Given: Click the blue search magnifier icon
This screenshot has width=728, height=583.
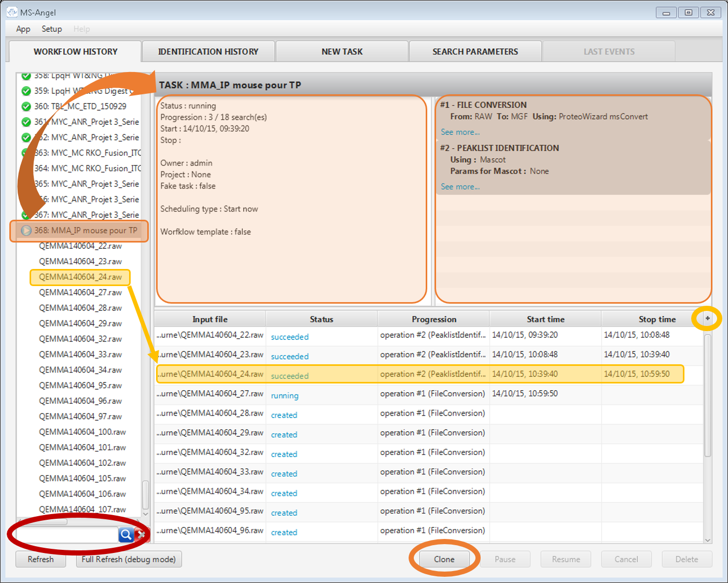Looking at the screenshot, I should click(126, 534).
